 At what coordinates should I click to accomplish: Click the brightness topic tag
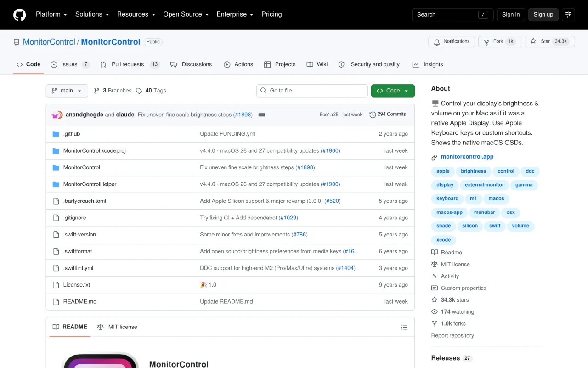tap(474, 171)
